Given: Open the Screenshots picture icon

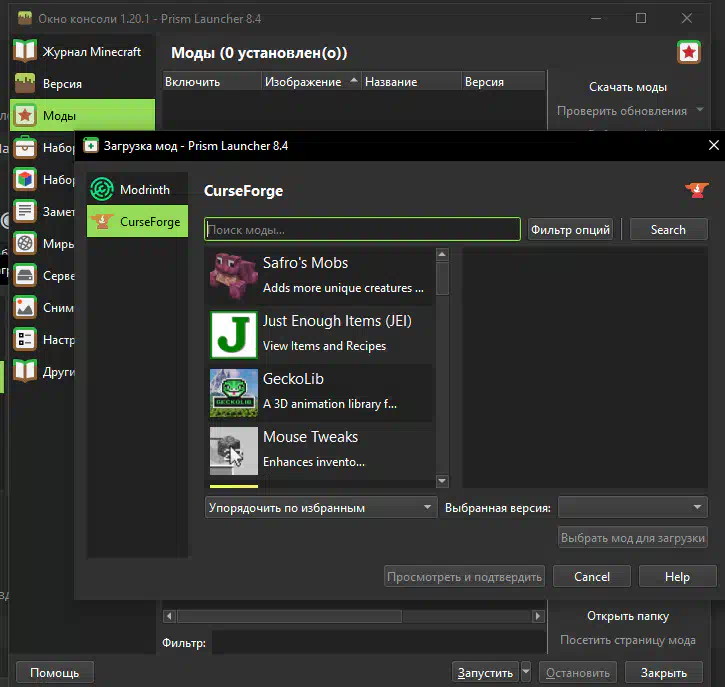Looking at the screenshot, I should pos(25,307).
